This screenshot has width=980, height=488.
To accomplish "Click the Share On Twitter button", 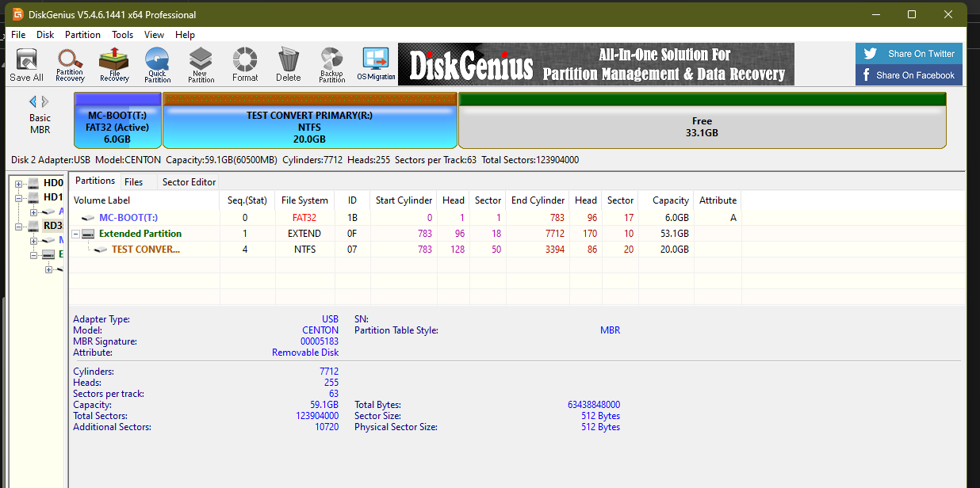I will point(909,54).
